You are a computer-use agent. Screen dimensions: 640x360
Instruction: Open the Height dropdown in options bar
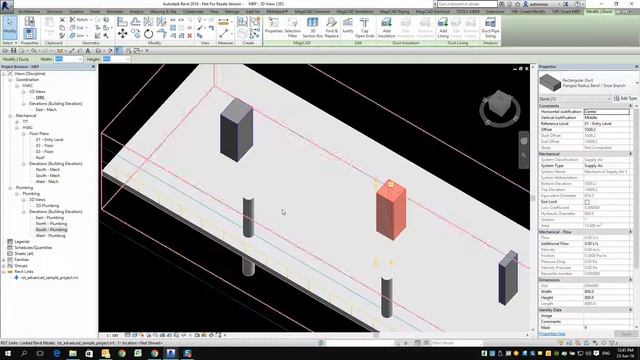[127, 59]
